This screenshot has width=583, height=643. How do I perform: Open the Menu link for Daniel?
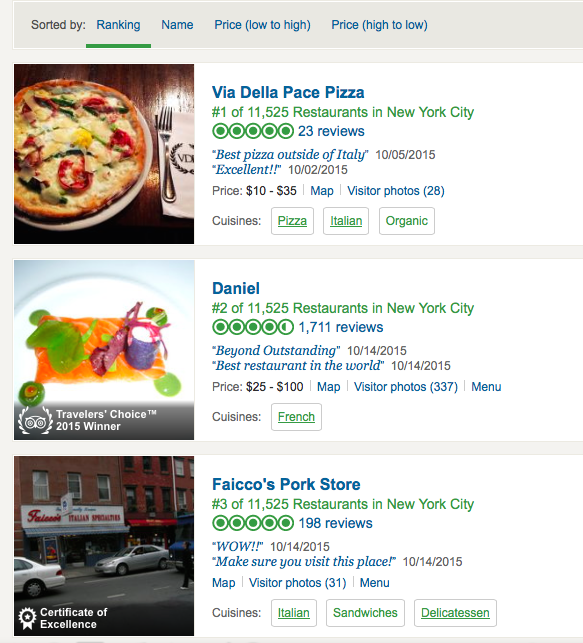pos(486,387)
